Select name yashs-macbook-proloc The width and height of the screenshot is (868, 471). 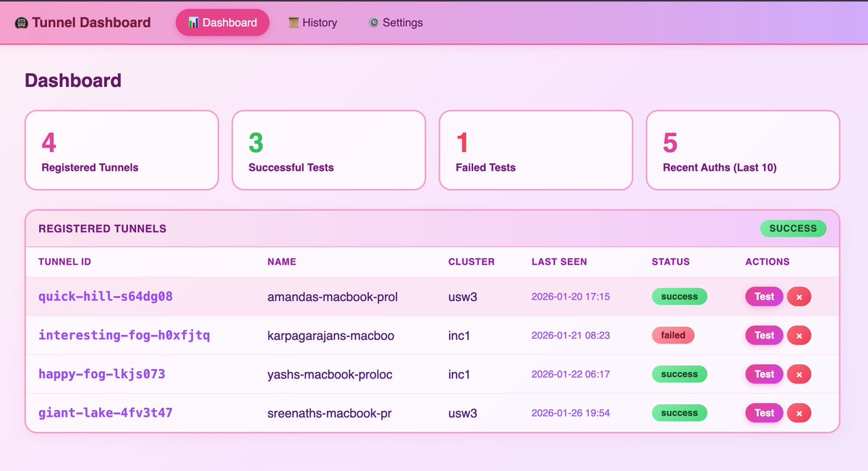coord(330,374)
